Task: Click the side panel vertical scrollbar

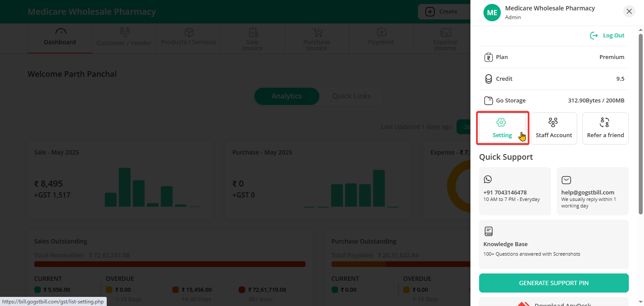Action: point(641,122)
